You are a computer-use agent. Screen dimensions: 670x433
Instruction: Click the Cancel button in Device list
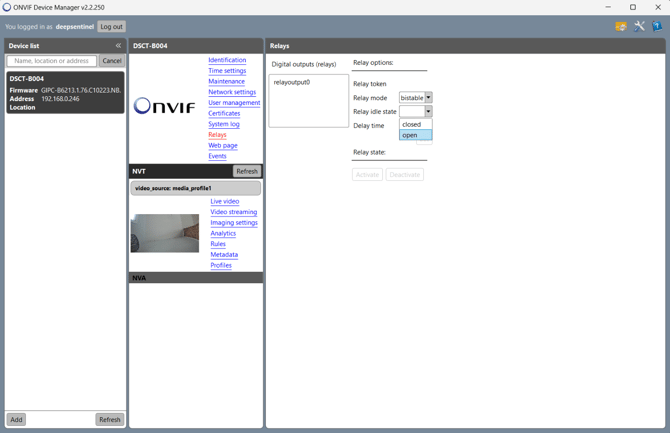(112, 61)
